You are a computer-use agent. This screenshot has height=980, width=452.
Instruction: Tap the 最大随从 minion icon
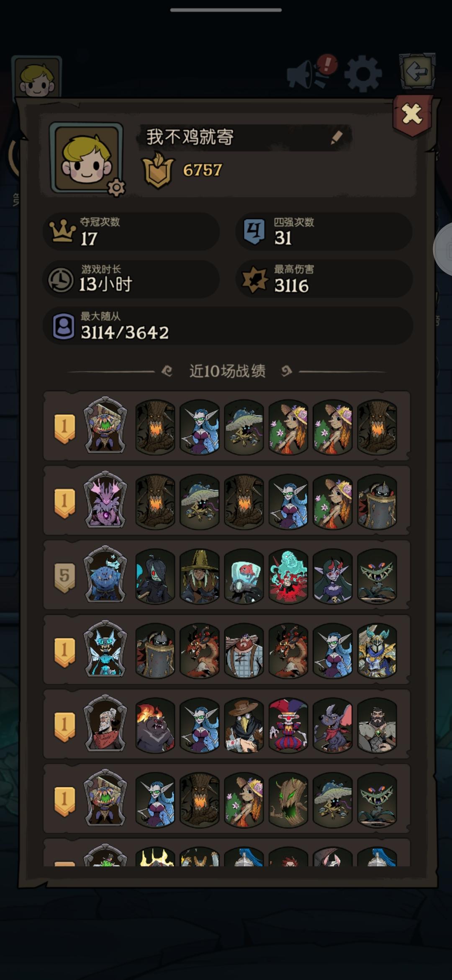63,327
